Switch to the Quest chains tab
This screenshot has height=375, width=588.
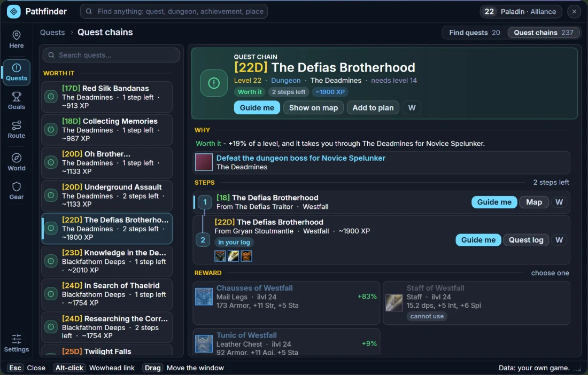click(x=544, y=33)
